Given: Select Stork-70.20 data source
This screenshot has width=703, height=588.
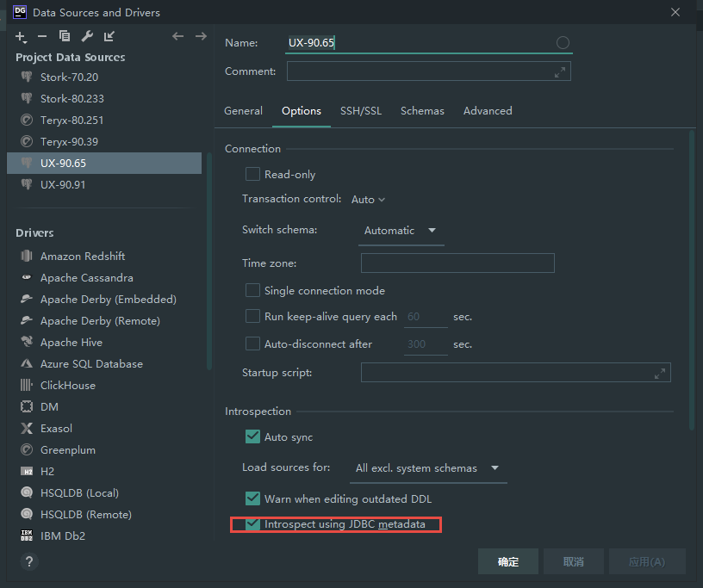Looking at the screenshot, I should click(x=104, y=77).
